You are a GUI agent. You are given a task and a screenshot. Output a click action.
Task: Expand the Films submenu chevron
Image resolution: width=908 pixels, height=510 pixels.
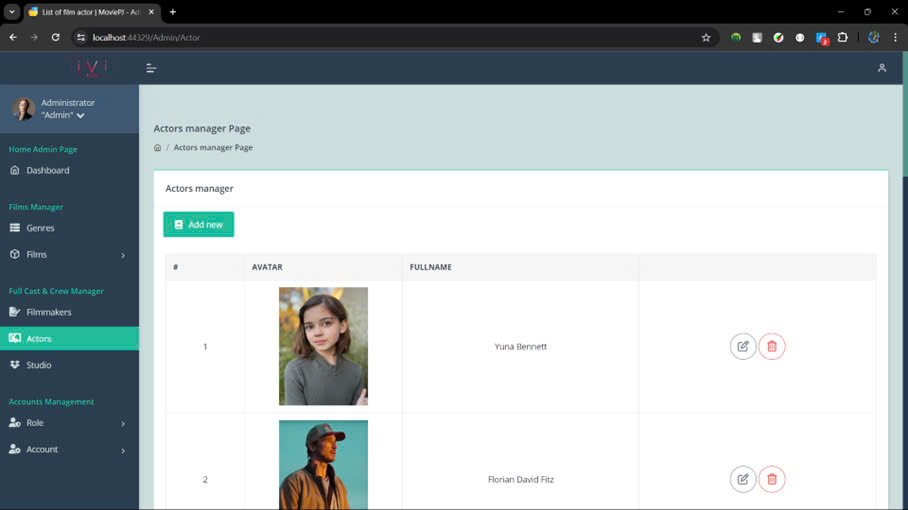[x=123, y=255]
